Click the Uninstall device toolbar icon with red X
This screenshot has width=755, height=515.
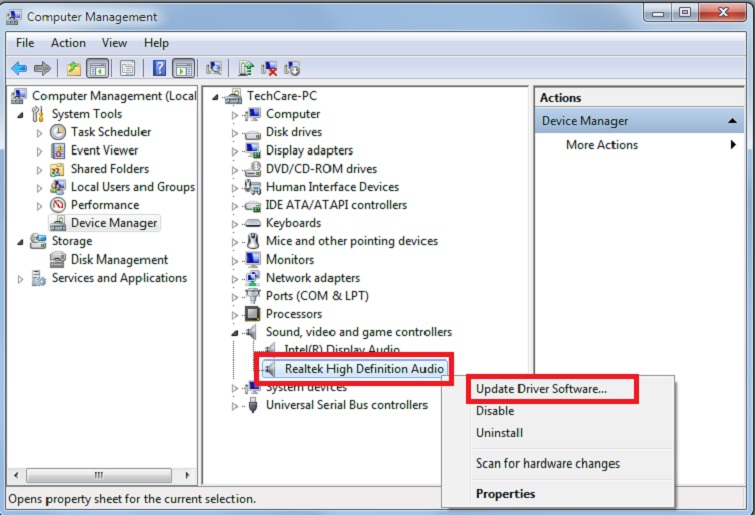point(269,68)
